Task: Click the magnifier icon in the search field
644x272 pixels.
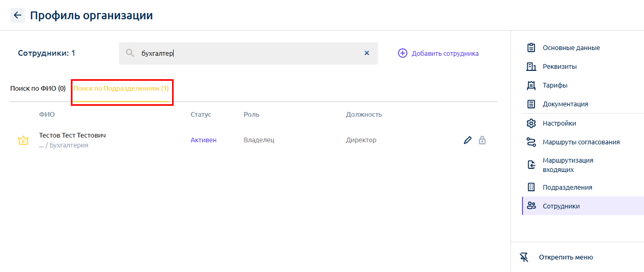Action: point(130,53)
